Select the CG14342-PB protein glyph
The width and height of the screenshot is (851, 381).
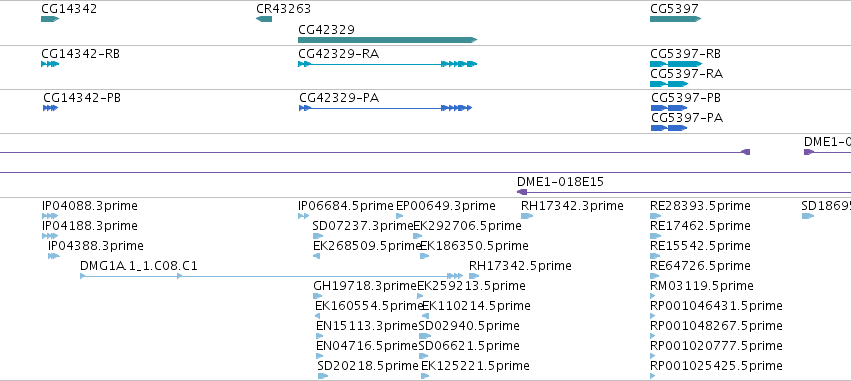tap(50, 108)
